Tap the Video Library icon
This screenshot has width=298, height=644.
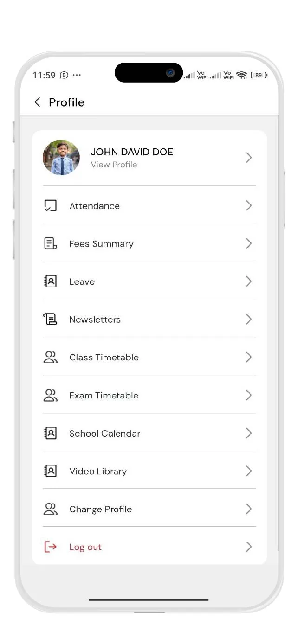[50, 471]
